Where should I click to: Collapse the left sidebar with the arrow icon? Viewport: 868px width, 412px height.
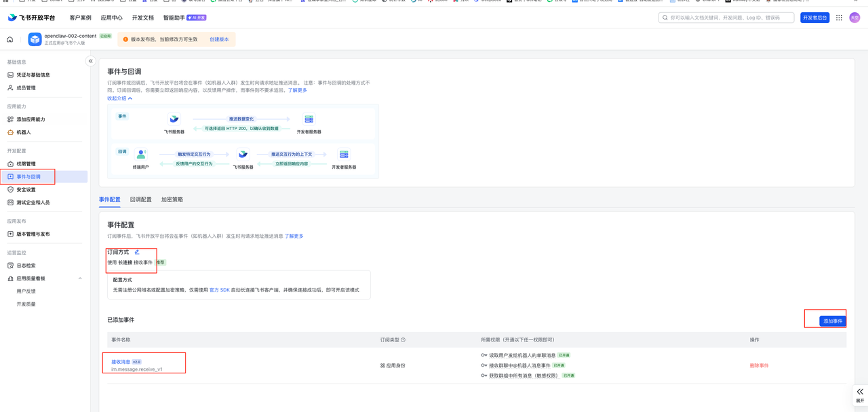click(x=90, y=61)
